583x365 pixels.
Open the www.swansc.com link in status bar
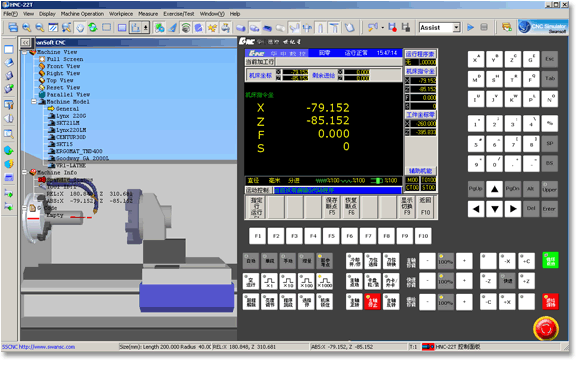point(47,347)
